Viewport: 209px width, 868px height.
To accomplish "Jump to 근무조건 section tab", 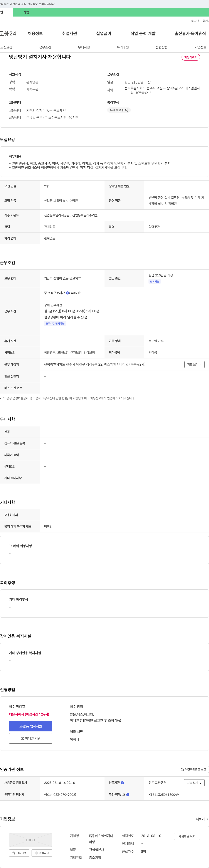I will point(45,47).
